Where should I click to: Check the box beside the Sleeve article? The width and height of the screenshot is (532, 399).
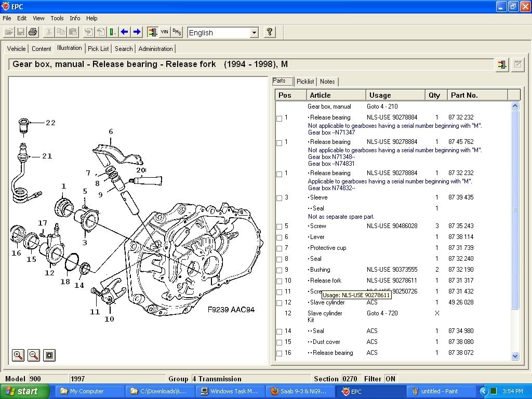coord(279,197)
